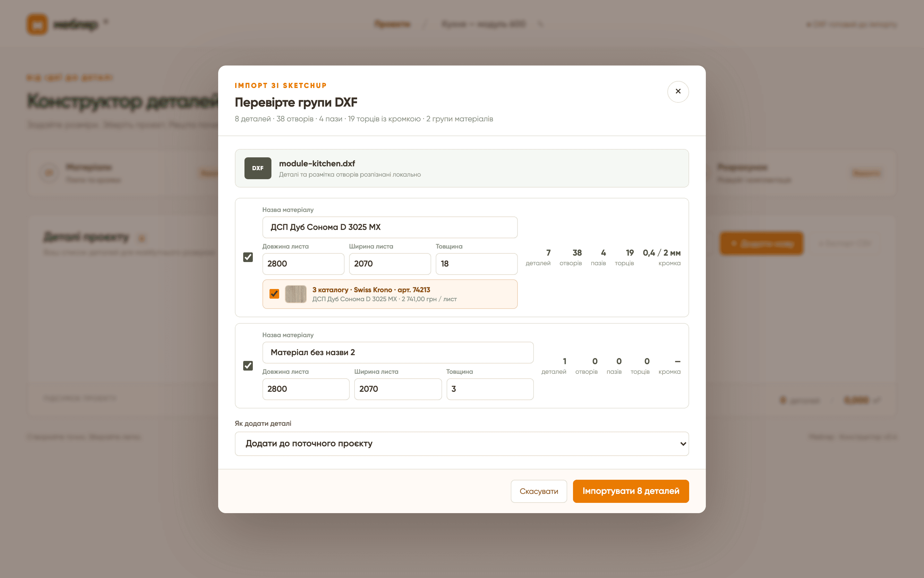
Task: Click the 7 деталей count in first group
Action: pos(538,257)
